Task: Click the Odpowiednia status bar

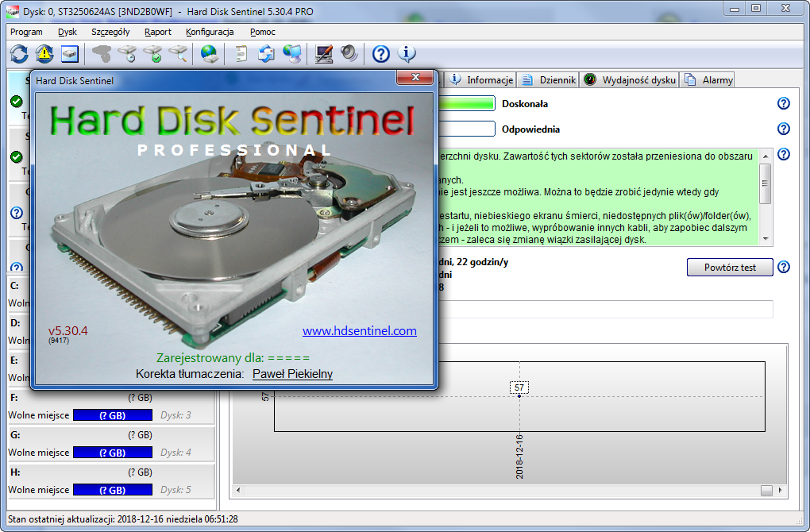Action: coord(466,129)
